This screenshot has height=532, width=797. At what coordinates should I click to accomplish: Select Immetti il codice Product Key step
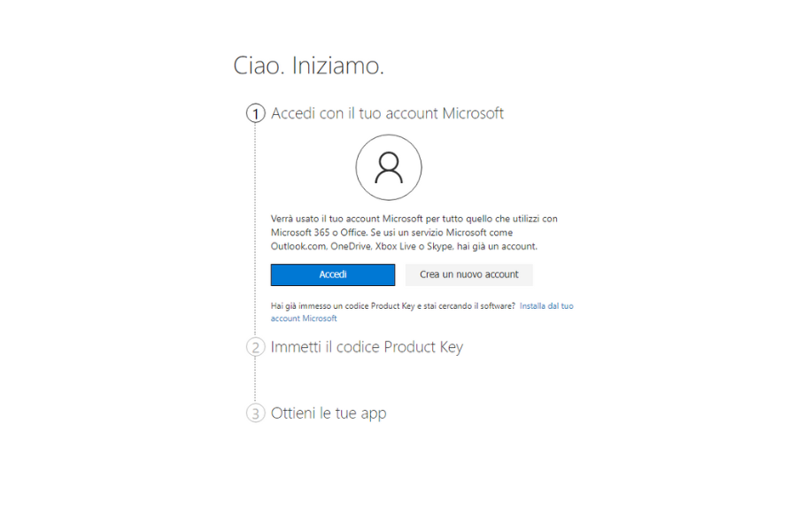point(367,347)
